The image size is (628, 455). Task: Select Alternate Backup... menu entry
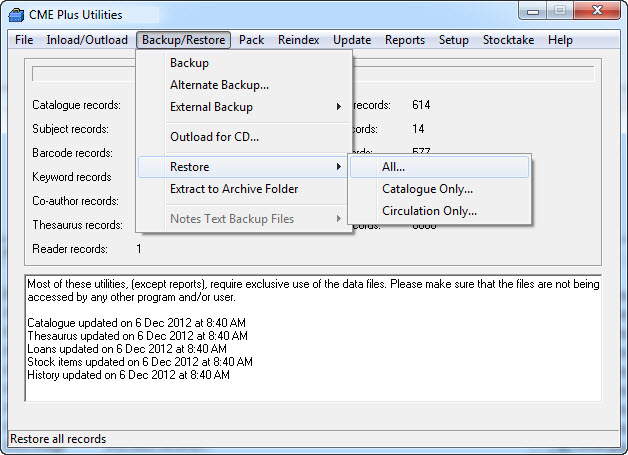point(219,85)
